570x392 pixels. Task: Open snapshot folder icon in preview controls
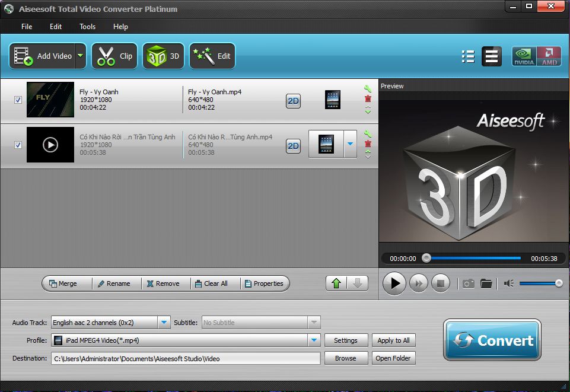coord(486,283)
